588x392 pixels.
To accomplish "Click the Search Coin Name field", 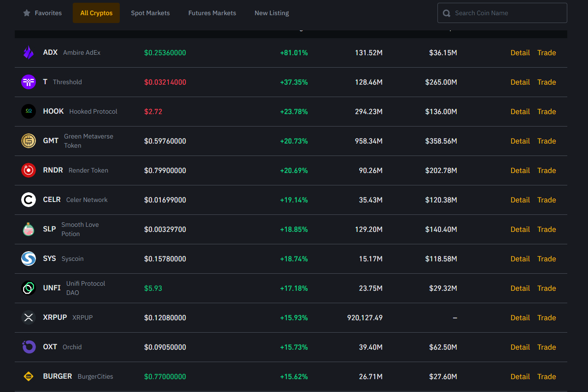I will pos(506,13).
